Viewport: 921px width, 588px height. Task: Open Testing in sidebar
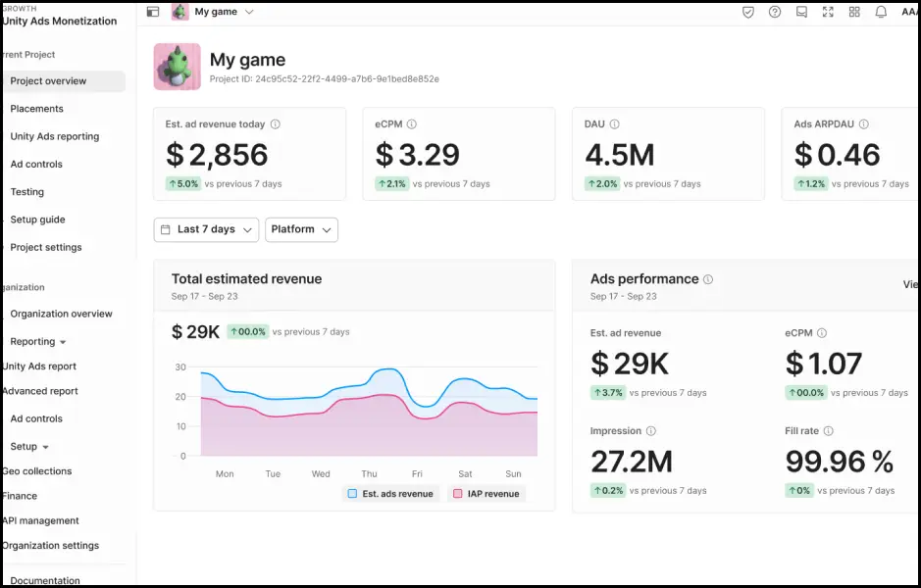[x=27, y=191]
